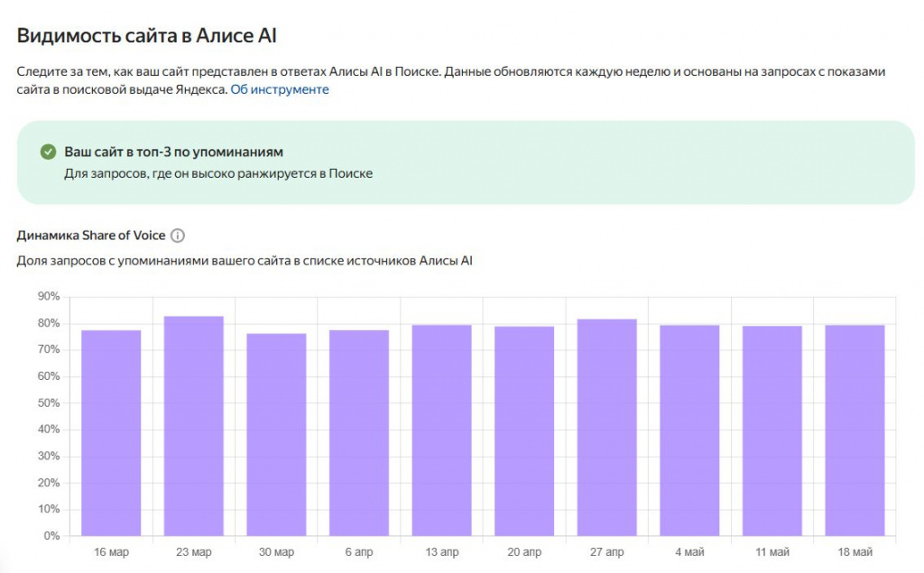Click the "27 апр" x-axis date label
This screenshot has height=573, width=924.
click(x=607, y=552)
